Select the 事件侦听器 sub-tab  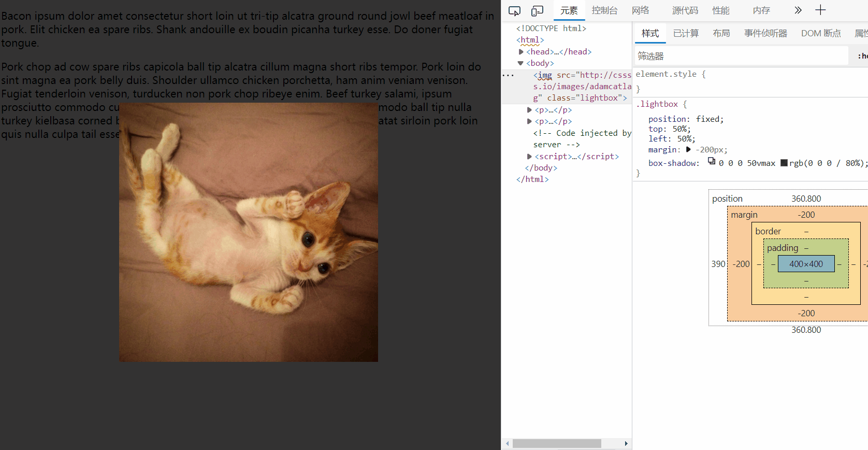pos(765,33)
